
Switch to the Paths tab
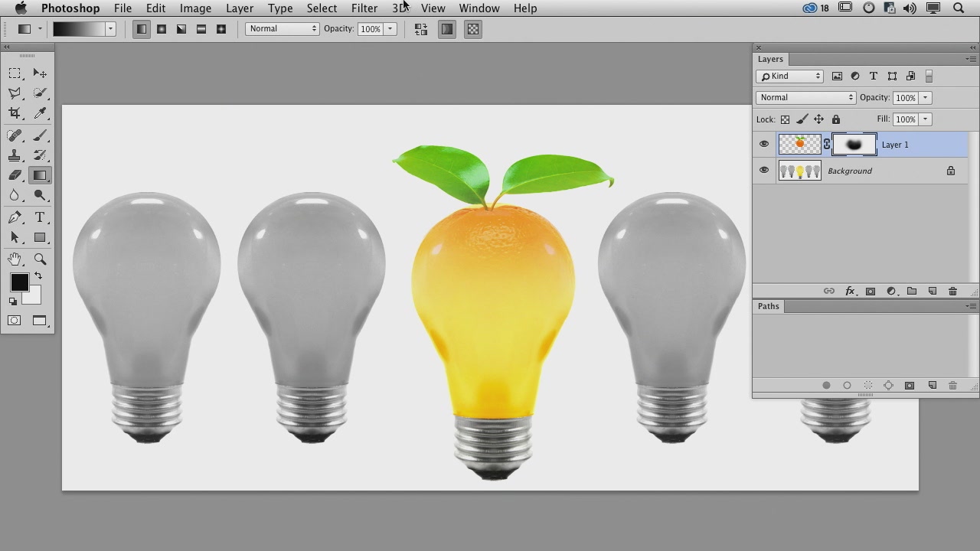(x=768, y=306)
